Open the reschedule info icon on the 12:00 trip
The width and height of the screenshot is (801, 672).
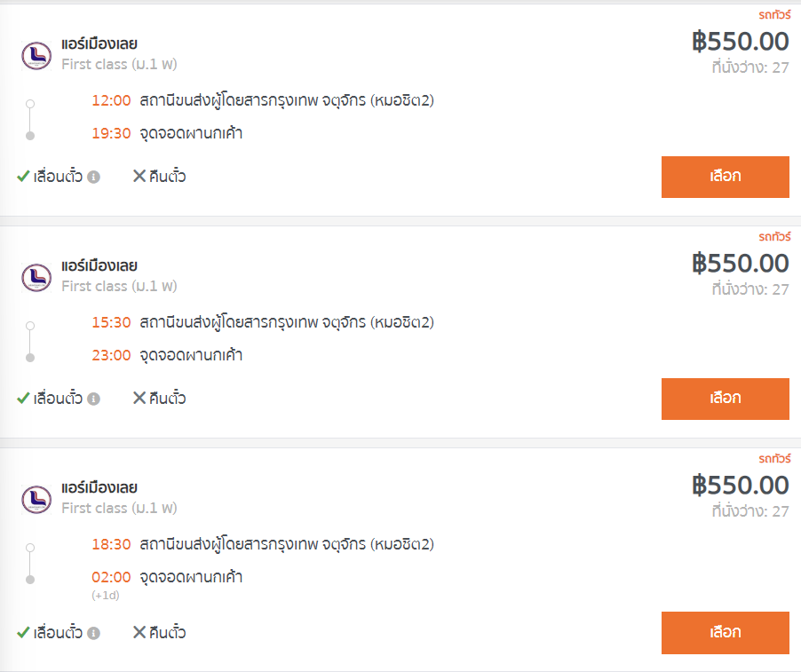pos(94,177)
